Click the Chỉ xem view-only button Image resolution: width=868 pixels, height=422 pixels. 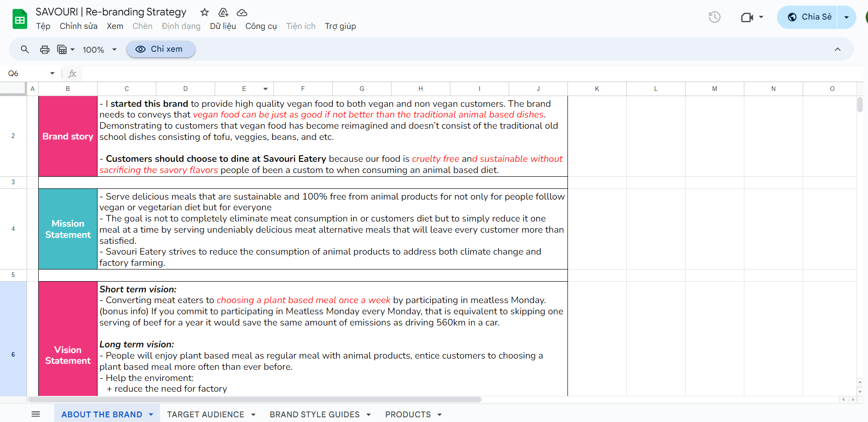click(x=161, y=49)
